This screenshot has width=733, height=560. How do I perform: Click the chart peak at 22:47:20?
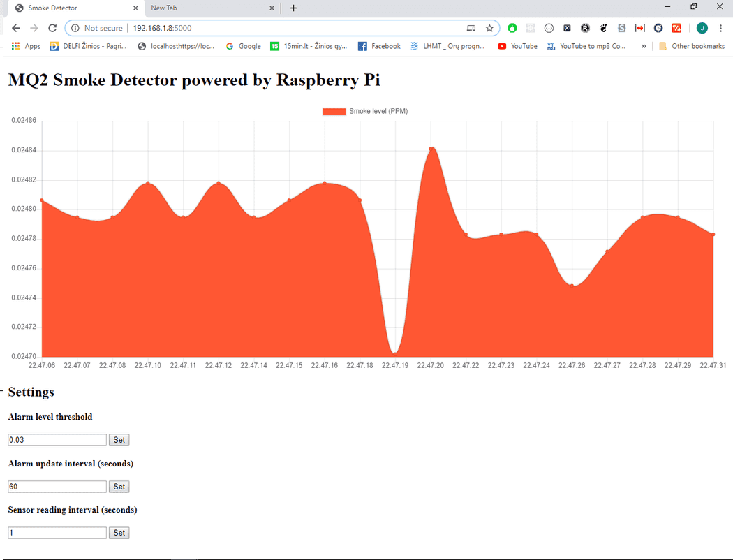pos(431,148)
